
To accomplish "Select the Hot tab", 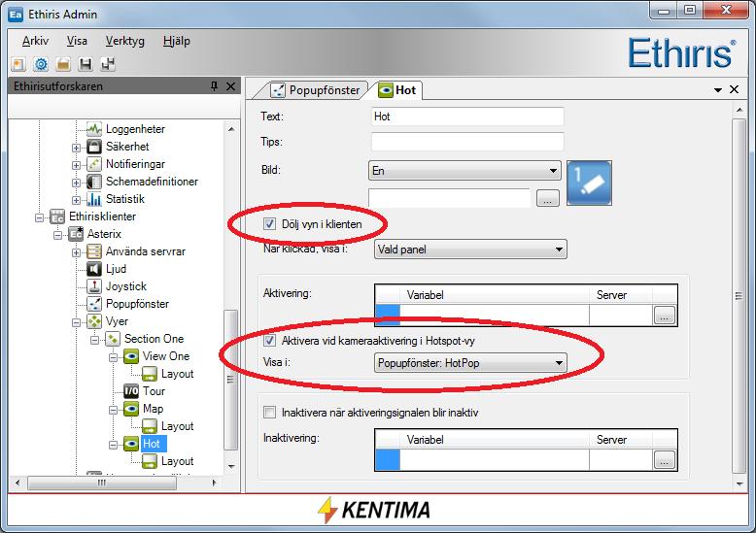I will click(396, 90).
